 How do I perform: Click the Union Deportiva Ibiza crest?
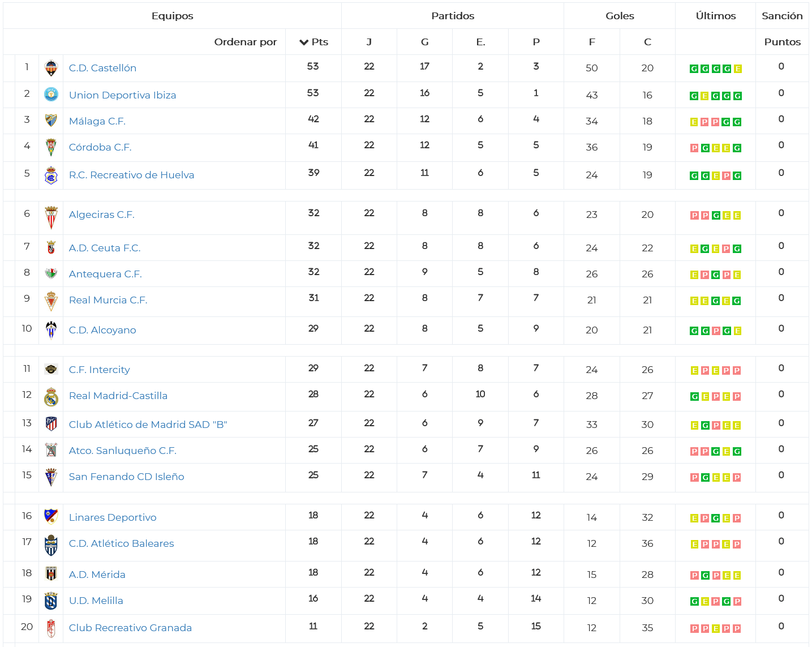click(51, 95)
